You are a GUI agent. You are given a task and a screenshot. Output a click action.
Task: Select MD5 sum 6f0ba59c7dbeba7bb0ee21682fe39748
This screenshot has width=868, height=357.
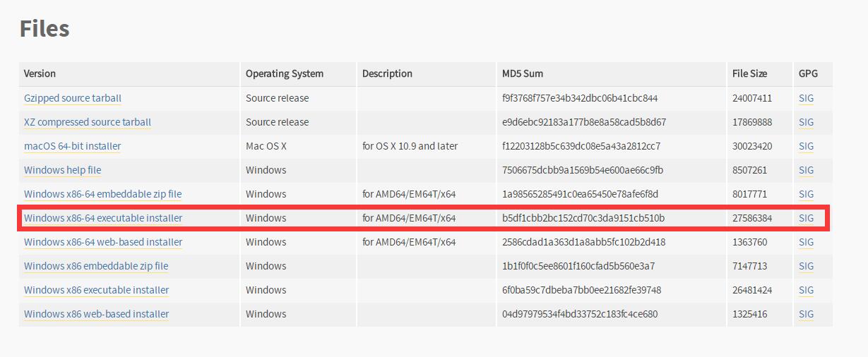tap(581, 290)
